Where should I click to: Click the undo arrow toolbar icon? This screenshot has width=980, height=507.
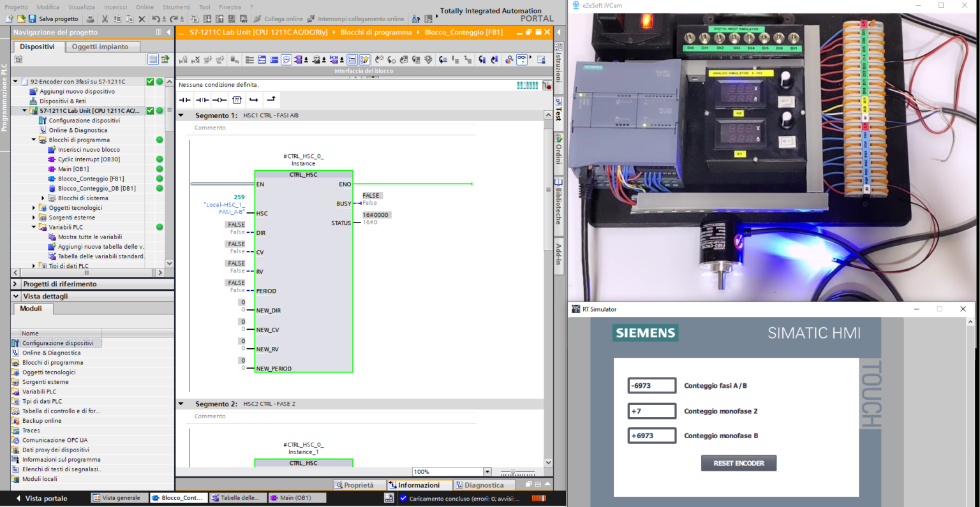pos(155,18)
